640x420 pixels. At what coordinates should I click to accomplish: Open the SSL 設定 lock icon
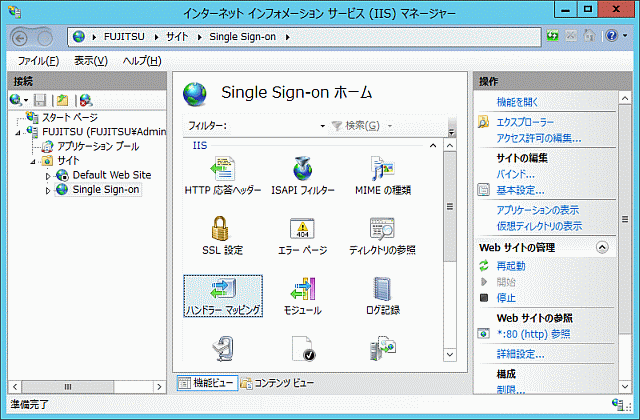[222, 231]
